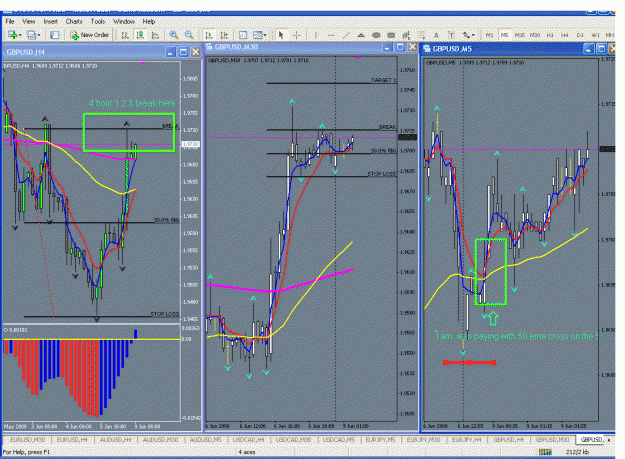This screenshot has width=625, height=459.
Task: Switch to the EURUSD,H4 chart tab
Action: pyautogui.click(x=72, y=439)
